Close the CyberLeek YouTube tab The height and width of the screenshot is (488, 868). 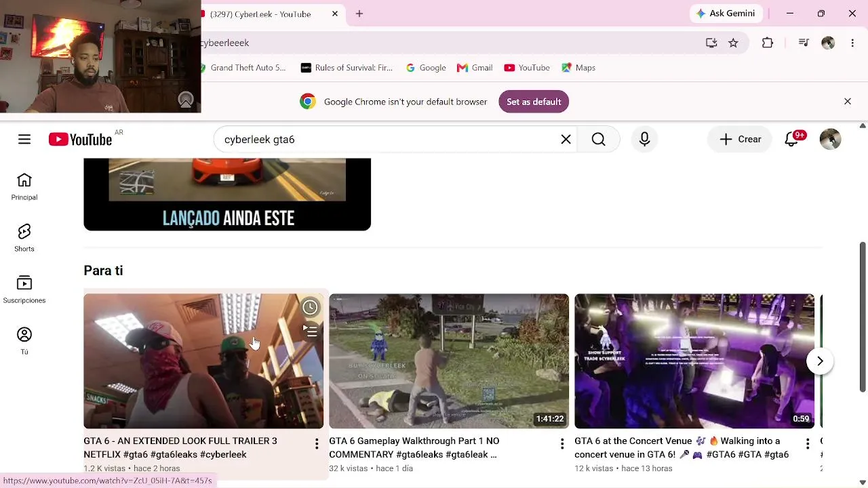(x=335, y=14)
